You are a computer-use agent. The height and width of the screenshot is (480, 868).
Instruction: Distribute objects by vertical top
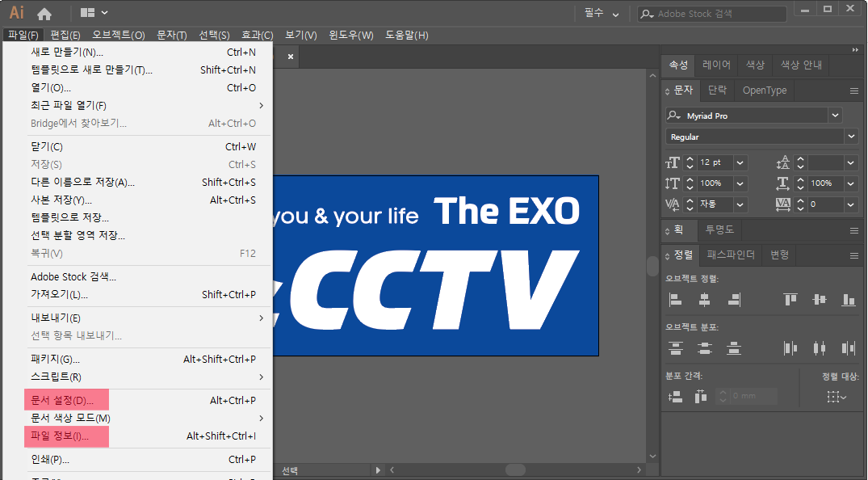tap(675, 348)
